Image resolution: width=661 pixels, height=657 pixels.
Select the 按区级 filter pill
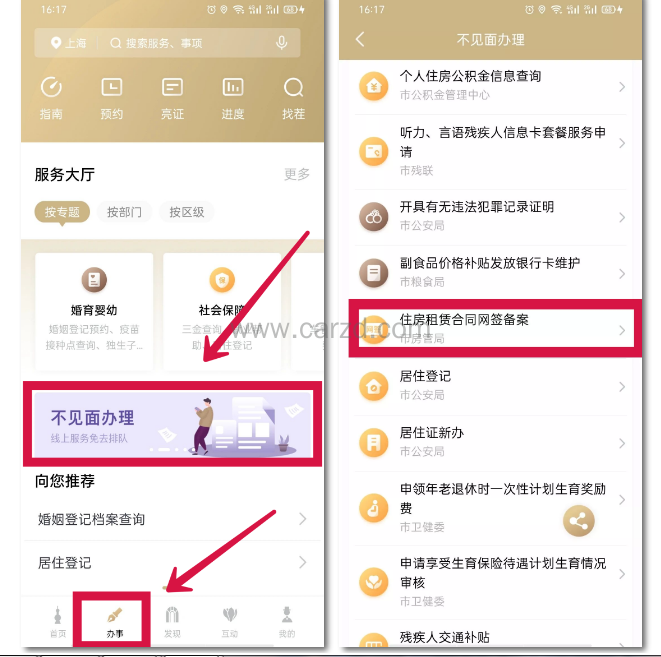187,212
